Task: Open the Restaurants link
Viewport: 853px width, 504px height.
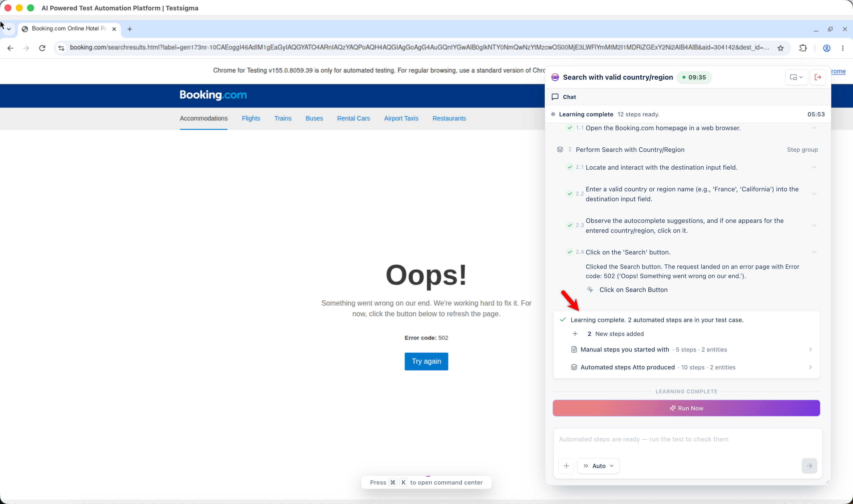Action: point(449,118)
